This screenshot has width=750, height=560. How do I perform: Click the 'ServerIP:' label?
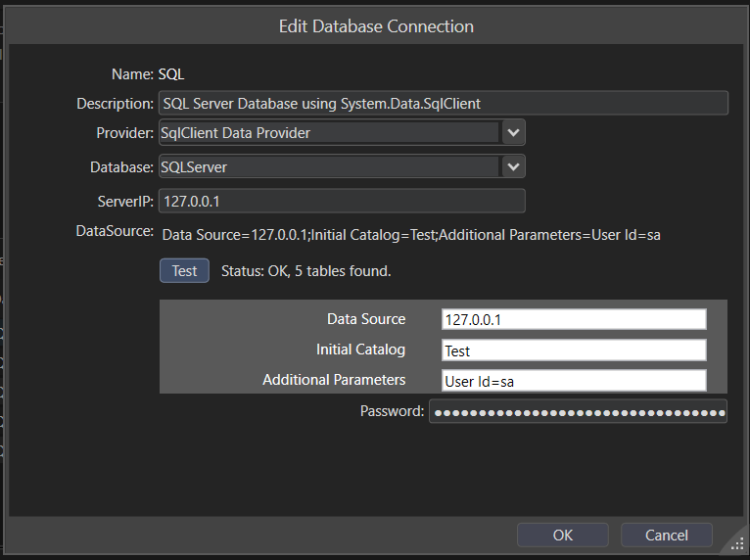coord(125,202)
